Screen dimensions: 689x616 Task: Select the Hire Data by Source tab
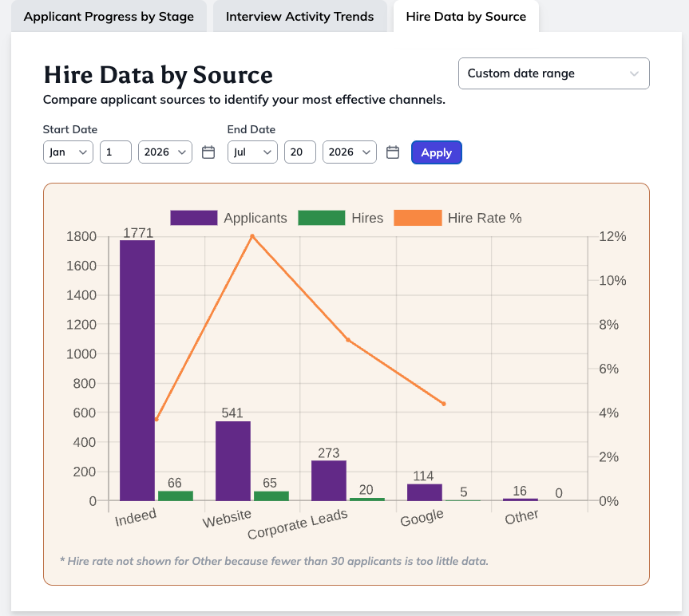point(465,17)
